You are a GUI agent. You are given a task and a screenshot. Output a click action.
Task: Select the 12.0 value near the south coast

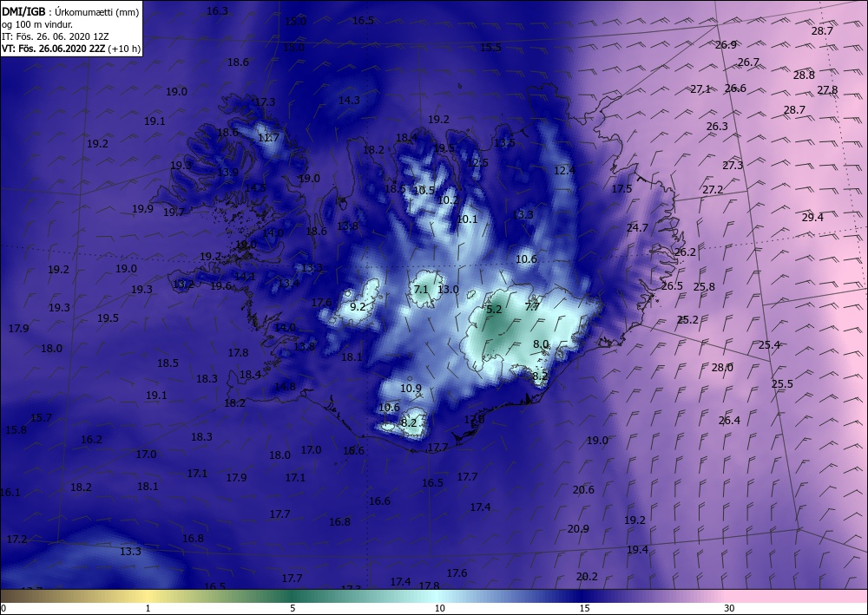click(474, 420)
